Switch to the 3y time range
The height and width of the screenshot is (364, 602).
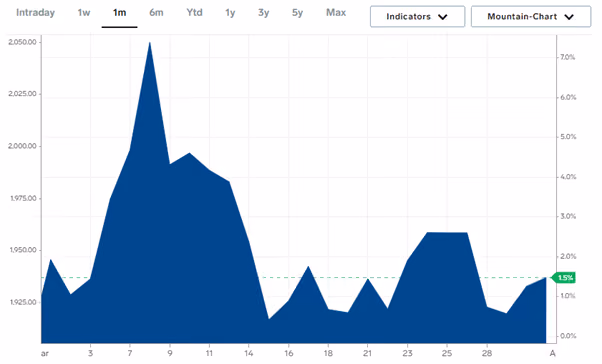click(263, 13)
